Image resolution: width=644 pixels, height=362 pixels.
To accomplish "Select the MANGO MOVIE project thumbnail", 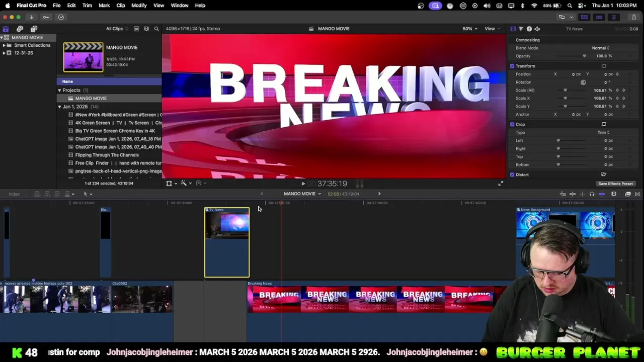I will coord(83,57).
